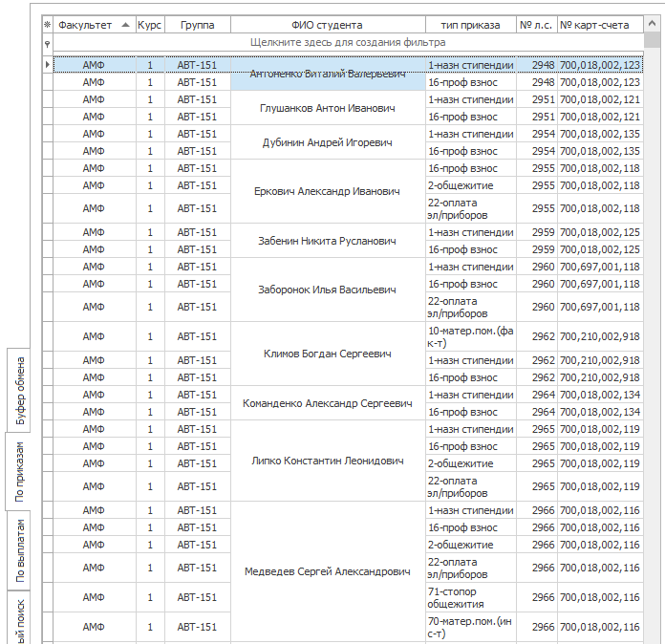This screenshot has width=665, height=644.
Task: Click card account 700,018,002,135 with 16-проф взнос
Action: pyautogui.click(x=600, y=151)
